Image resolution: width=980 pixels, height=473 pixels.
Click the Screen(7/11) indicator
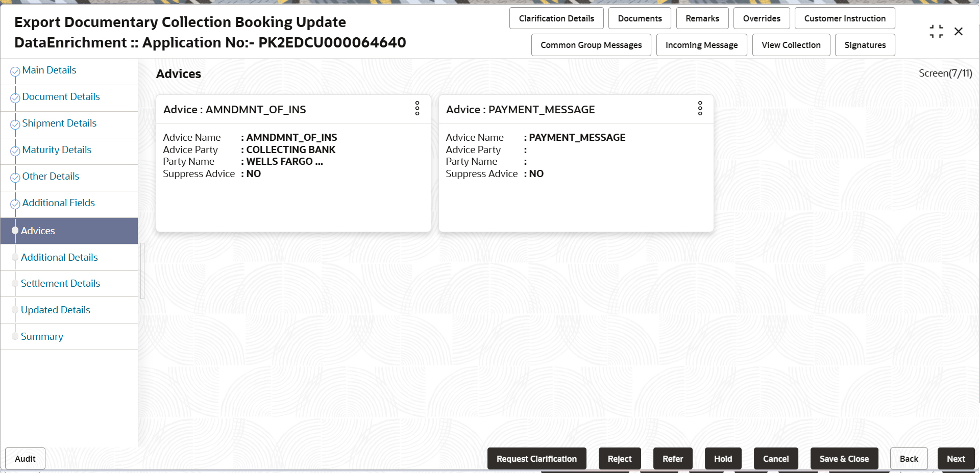(945, 73)
